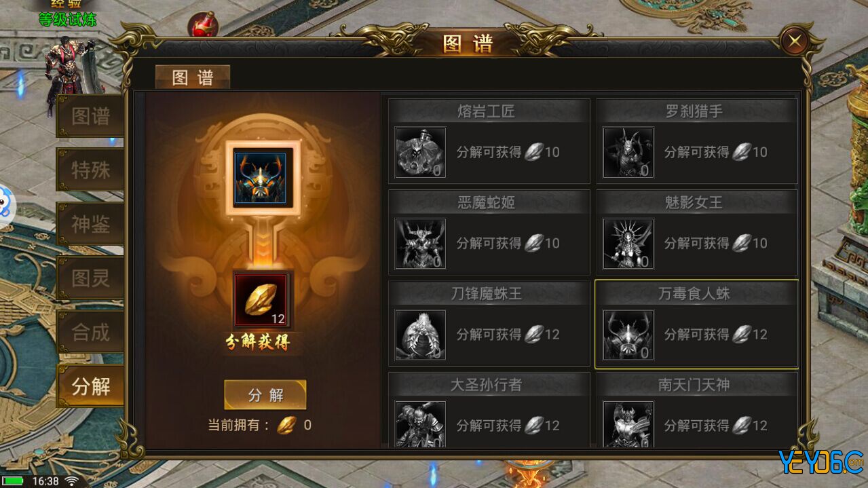Open the 神鉴 side tab
The image size is (868, 488).
pyautogui.click(x=90, y=224)
